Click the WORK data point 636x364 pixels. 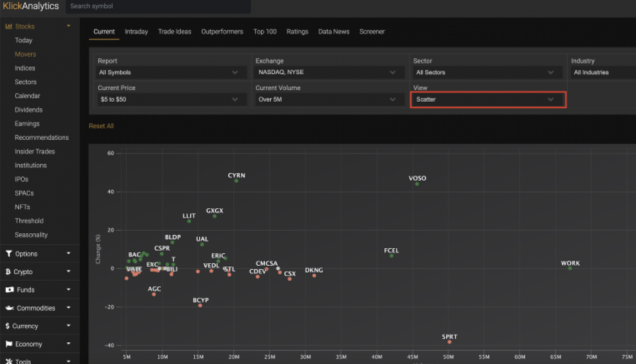click(x=570, y=269)
